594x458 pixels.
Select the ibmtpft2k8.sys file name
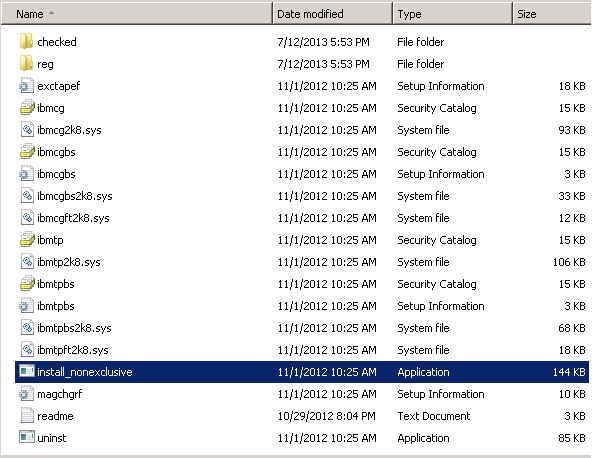[x=73, y=350]
